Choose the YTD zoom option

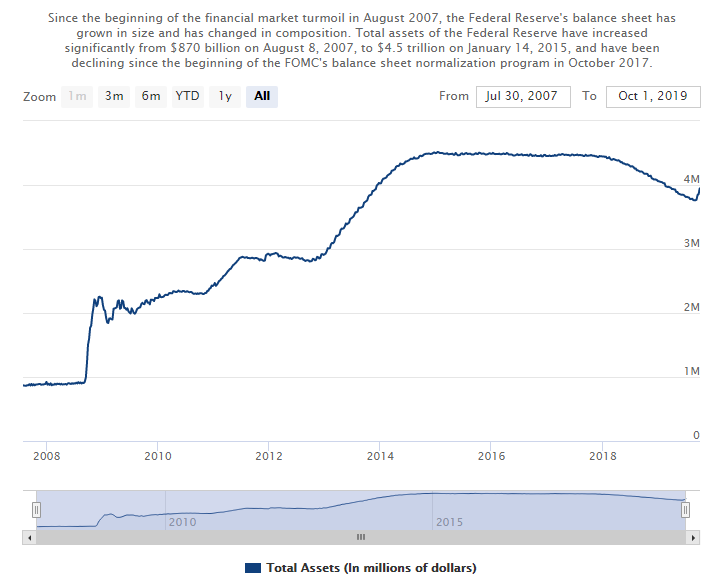[x=187, y=96]
